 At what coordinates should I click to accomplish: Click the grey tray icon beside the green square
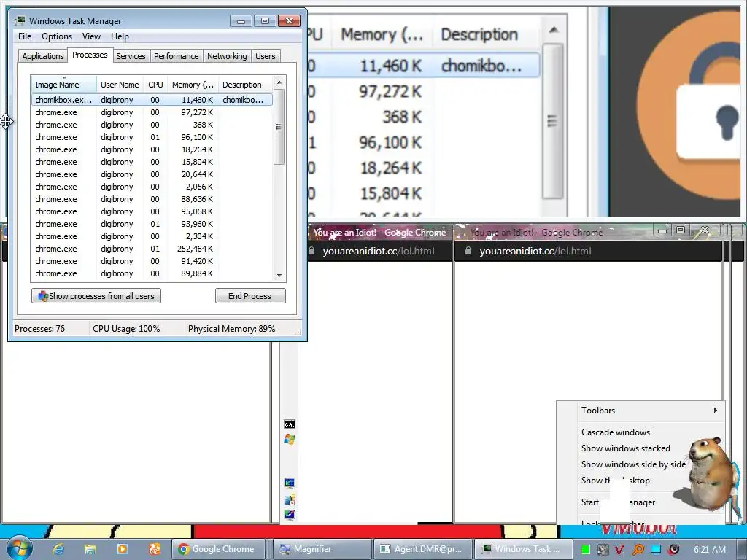click(603, 550)
